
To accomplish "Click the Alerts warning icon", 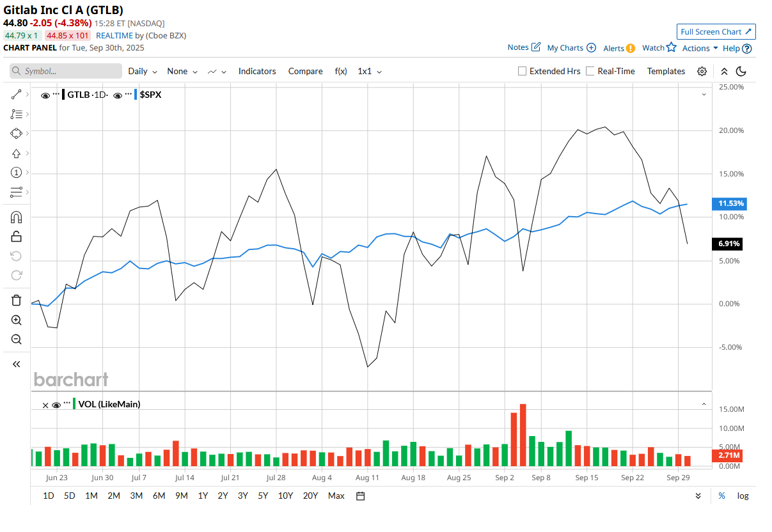I will tap(631, 48).
